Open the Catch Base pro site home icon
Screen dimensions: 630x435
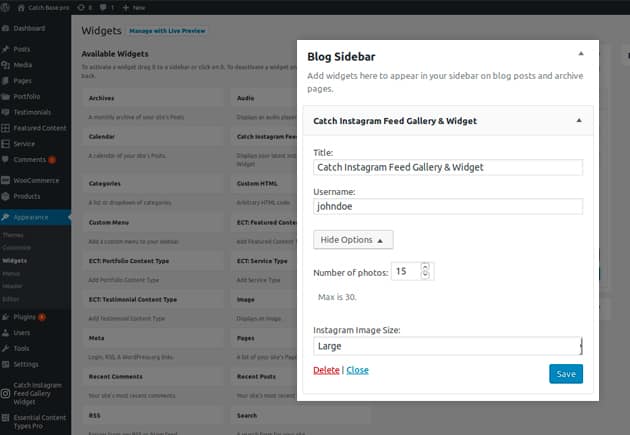(x=21, y=8)
